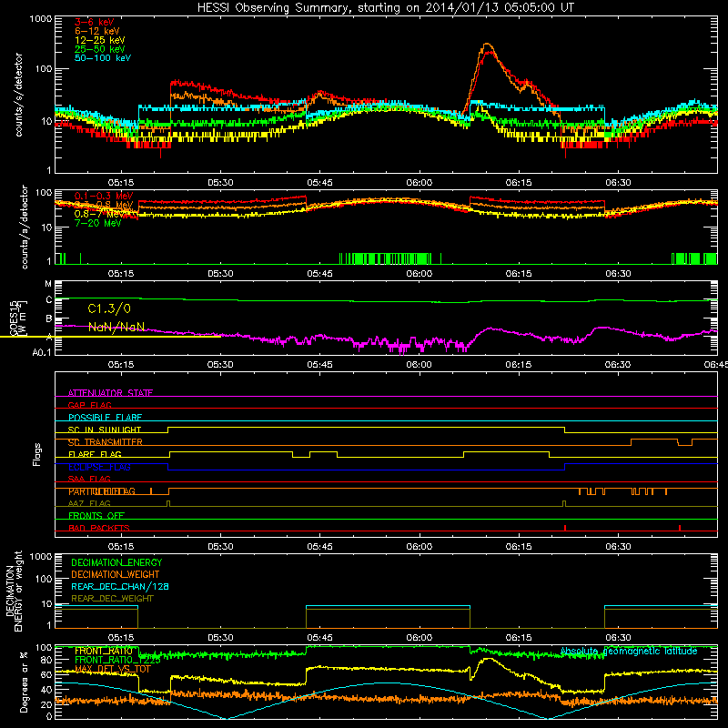
Task: Click the REAR_DEC_WEIGHT legend label
Action: [x=112, y=599]
